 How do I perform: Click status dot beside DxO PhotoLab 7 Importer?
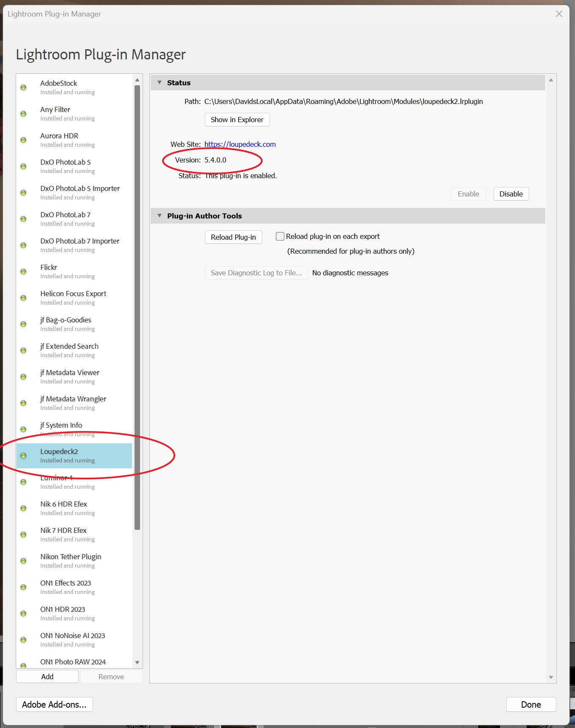[x=23, y=245]
